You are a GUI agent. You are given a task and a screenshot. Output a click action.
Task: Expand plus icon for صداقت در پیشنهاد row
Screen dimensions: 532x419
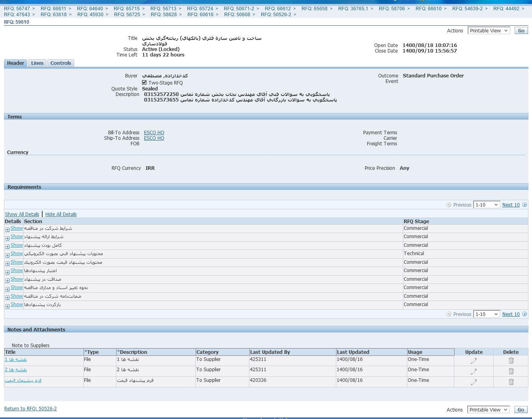(7, 280)
